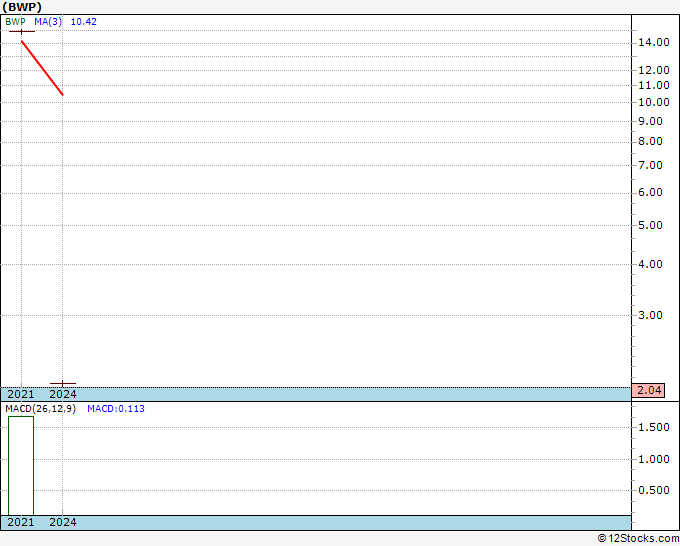The image size is (680, 546).
Task: Click the 11.00 price axis label
Action: [x=654, y=85]
